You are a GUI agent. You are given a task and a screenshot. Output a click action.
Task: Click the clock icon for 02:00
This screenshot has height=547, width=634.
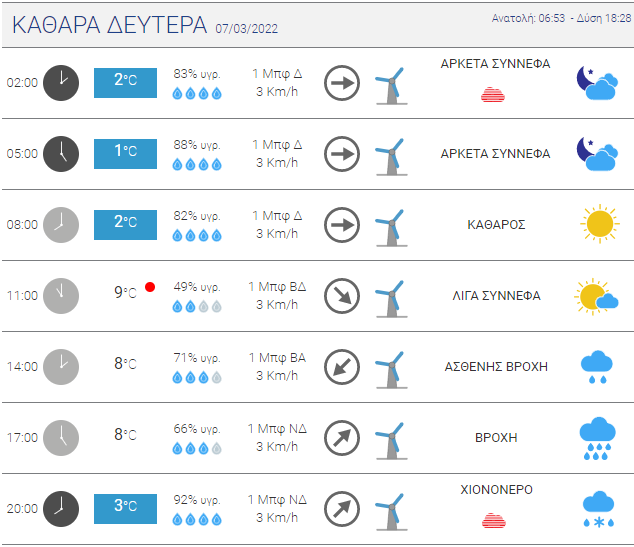[x=61, y=82]
